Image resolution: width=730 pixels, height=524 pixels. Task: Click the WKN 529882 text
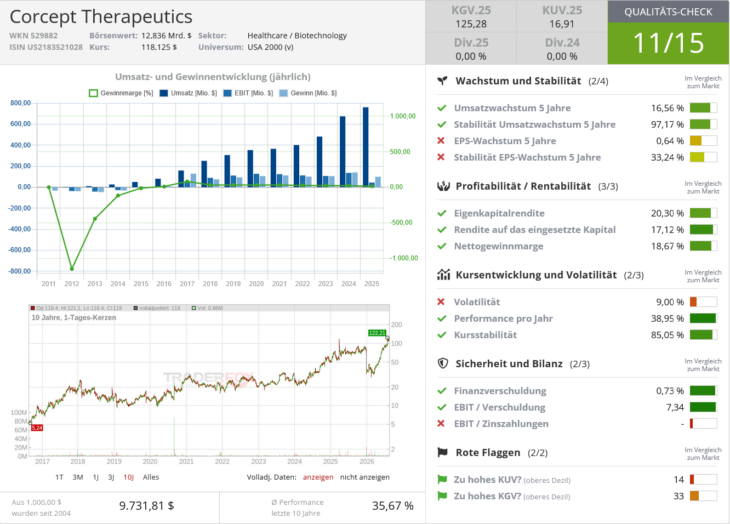point(34,35)
